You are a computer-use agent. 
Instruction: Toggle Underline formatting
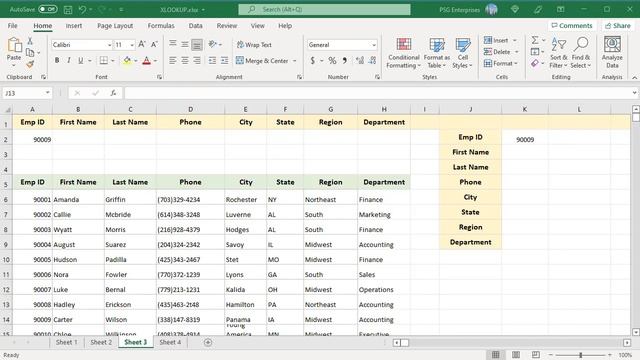(80, 60)
